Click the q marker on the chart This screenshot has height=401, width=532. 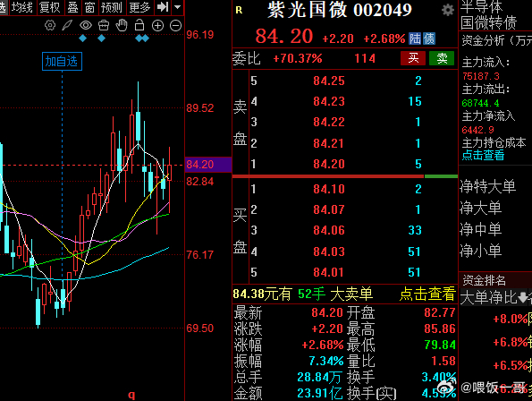131,395
